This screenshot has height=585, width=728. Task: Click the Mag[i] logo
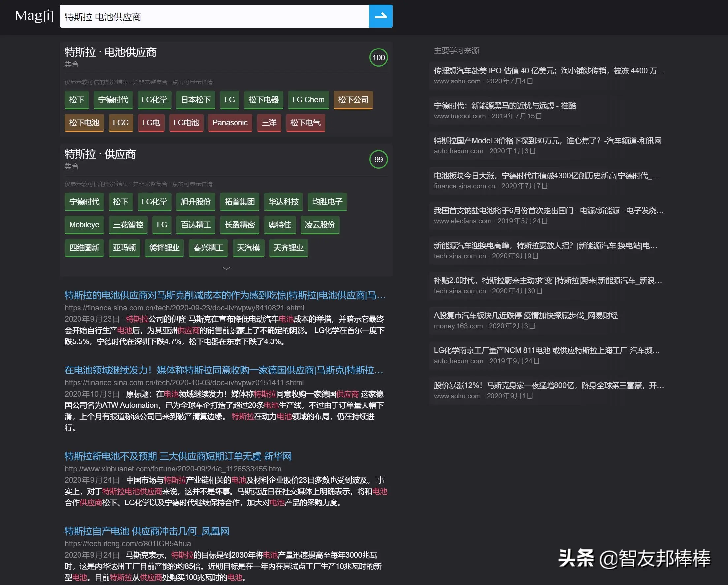click(34, 16)
